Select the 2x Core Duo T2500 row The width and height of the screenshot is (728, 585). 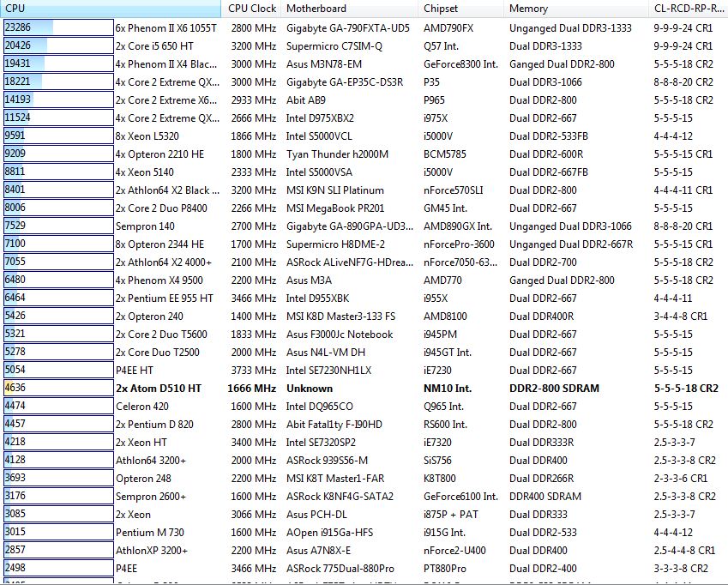tap(364, 352)
